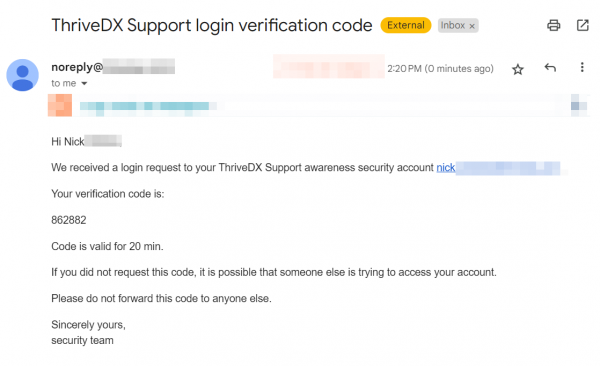The width and height of the screenshot is (600, 366).
Task: Click the small blurred icon at banner's right end
Action: coord(579,104)
